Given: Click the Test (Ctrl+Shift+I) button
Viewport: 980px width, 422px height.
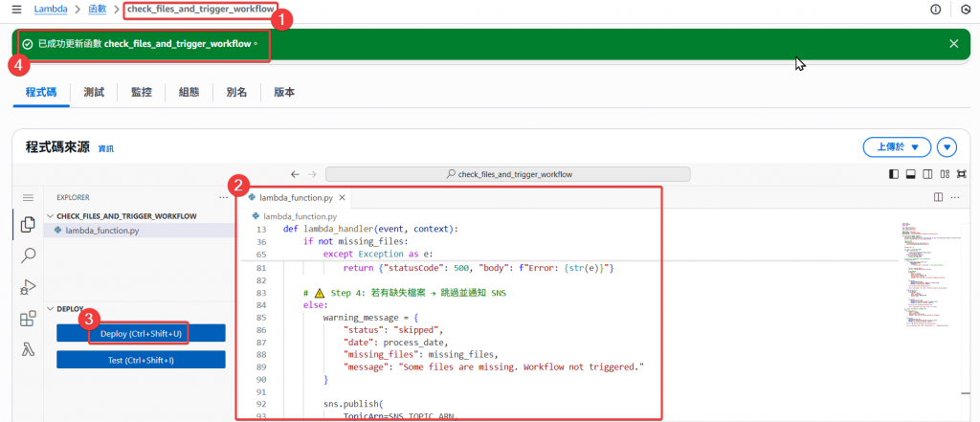Looking at the screenshot, I should pos(141,360).
